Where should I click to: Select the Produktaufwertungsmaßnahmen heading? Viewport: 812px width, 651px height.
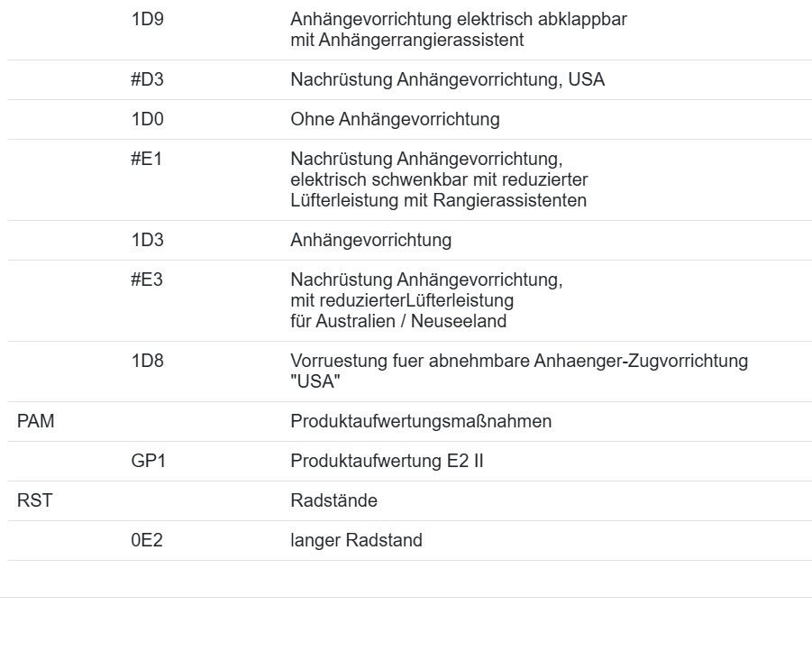coord(421,421)
